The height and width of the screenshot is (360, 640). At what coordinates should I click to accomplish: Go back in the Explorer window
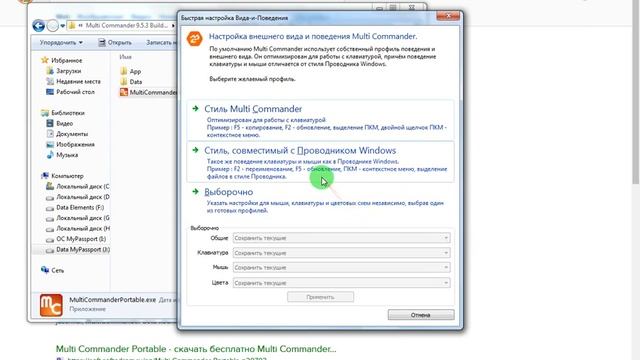coord(39,26)
